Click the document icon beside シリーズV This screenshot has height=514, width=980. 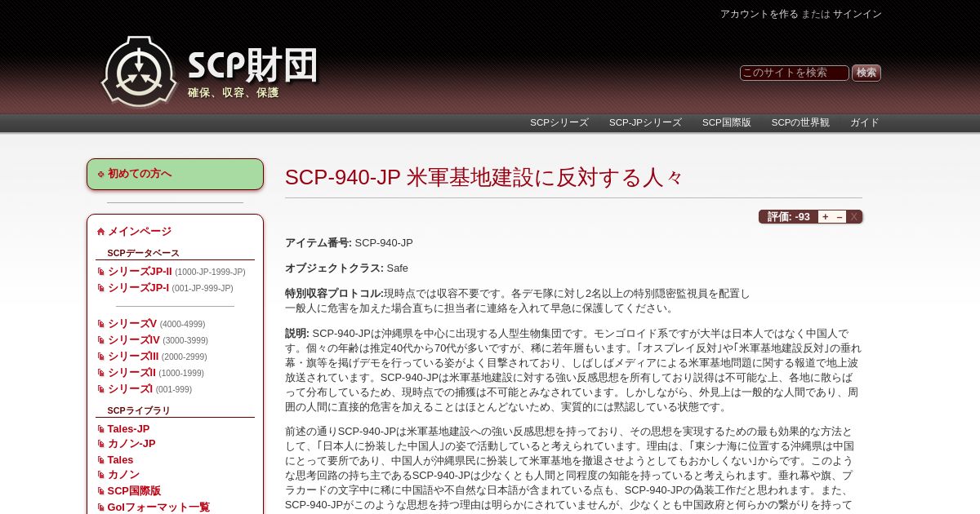point(100,324)
